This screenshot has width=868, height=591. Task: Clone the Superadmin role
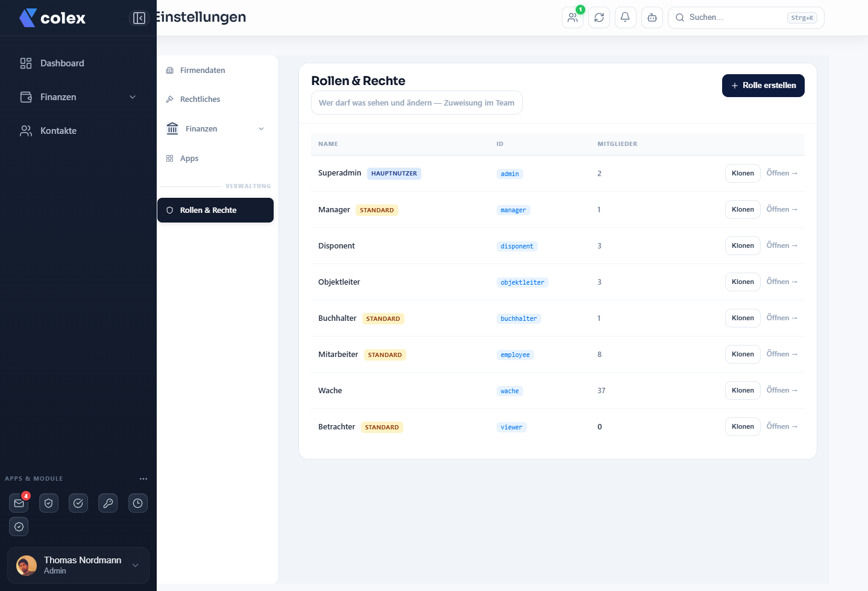tap(743, 173)
